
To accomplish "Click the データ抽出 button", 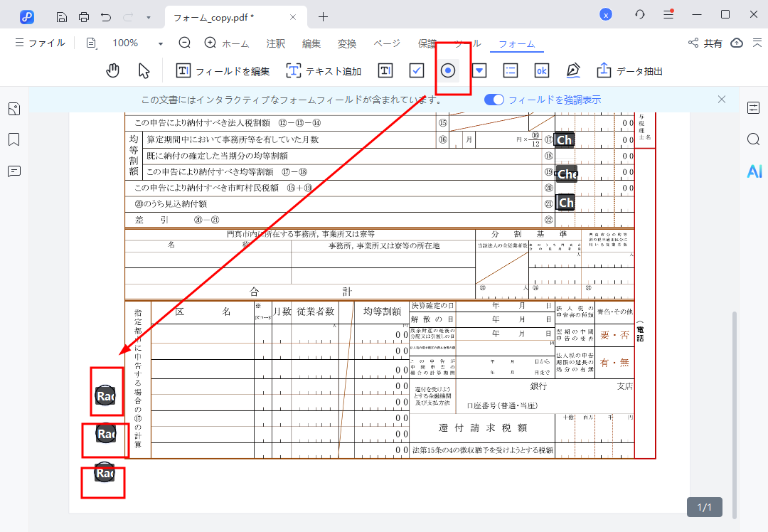I will tap(629, 70).
